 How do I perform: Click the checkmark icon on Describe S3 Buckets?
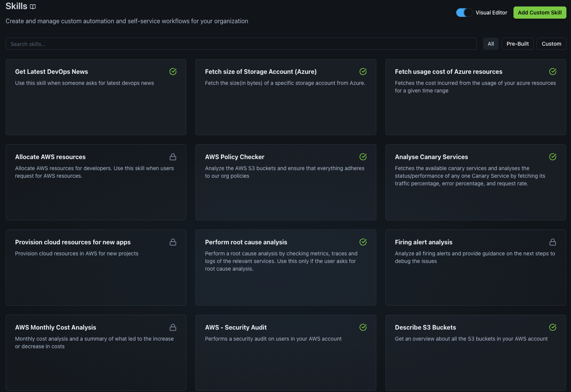click(553, 327)
